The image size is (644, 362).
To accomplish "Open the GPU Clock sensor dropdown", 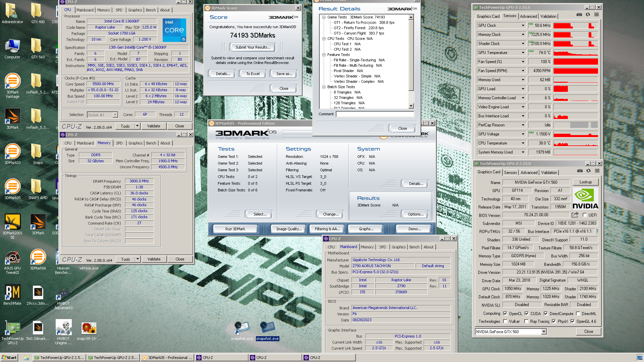I will click(523, 25).
